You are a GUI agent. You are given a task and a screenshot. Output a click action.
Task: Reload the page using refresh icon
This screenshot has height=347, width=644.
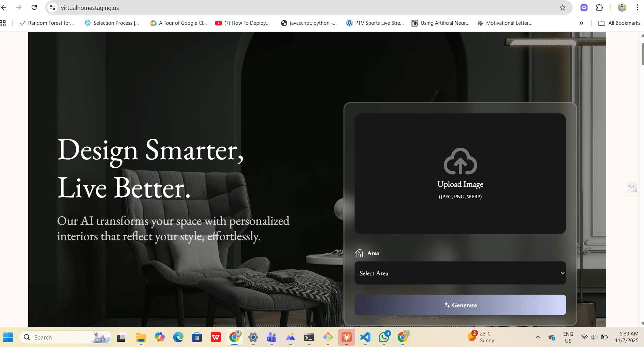34,7
